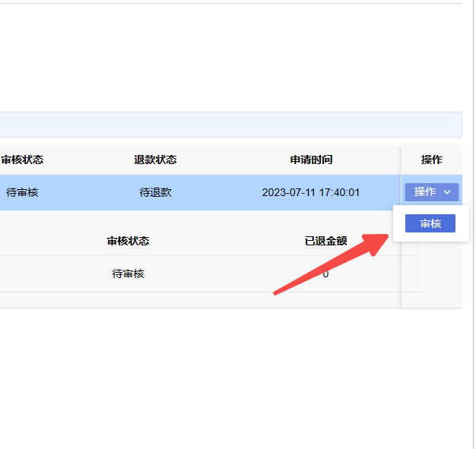Image resolution: width=476 pixels, height=449 pixels.
Task: Click the top 审核状态 column header
Action: coord(22,160)
